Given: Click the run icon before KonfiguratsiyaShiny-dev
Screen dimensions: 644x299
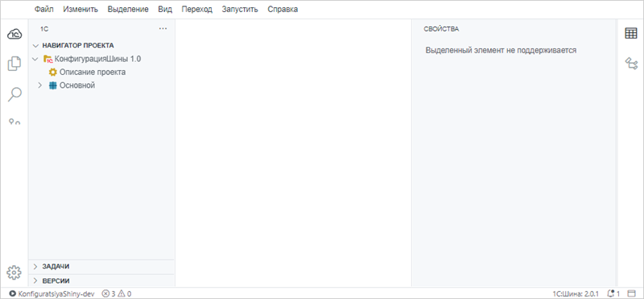Looking at the screenshot, I should 13,293.
